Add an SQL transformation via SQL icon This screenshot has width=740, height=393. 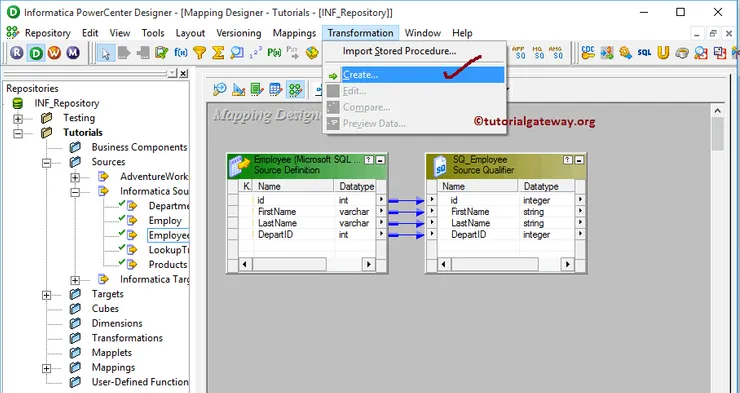pyautogui.click(x=644, y=53)
